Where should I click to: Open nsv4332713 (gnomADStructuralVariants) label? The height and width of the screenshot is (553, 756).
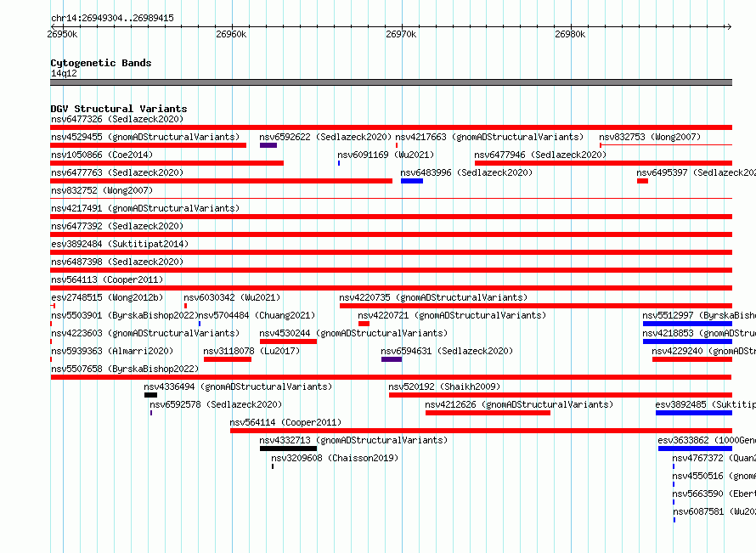pos(353,440)
